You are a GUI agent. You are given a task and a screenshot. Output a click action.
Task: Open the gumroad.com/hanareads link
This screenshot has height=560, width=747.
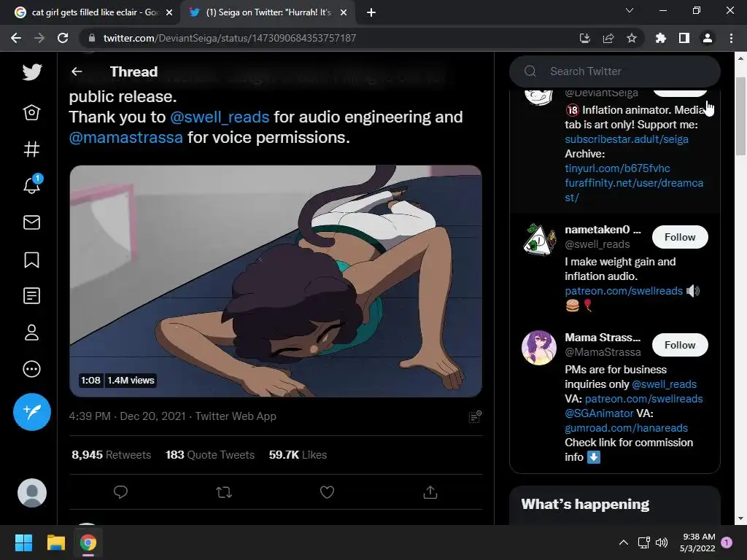(x=626, y=428)
